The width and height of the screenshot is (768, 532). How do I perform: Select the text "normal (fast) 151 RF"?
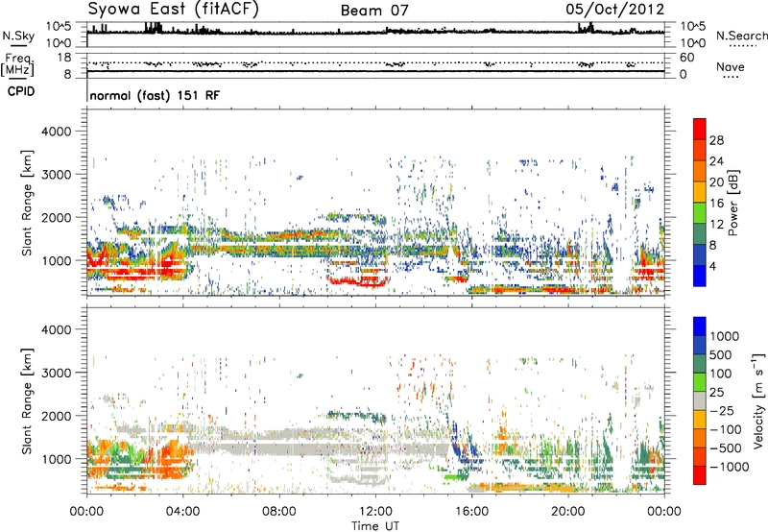(155, 95)
